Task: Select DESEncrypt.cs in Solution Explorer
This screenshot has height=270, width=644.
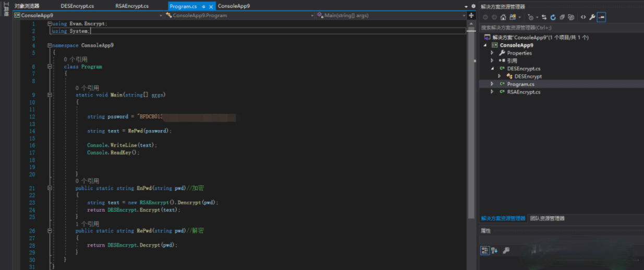Action: pyautogui.click(x=524, y=68)
